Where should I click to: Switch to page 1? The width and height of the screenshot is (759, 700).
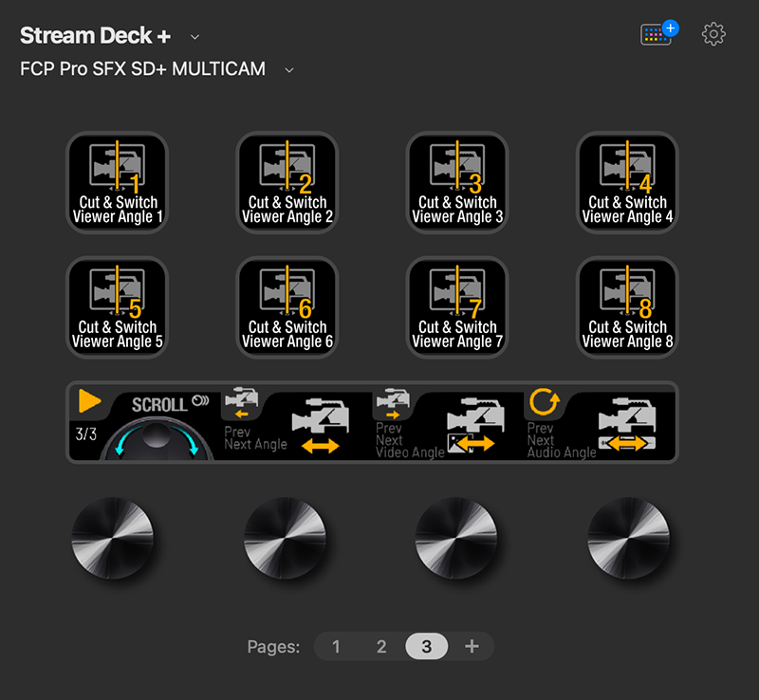click(336, 646)
